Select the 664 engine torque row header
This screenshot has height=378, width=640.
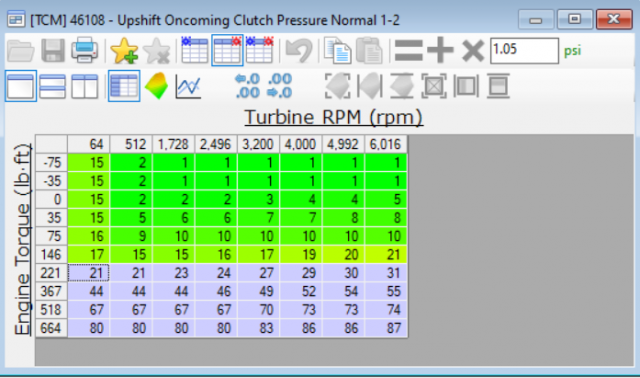(x=51, y=328)
